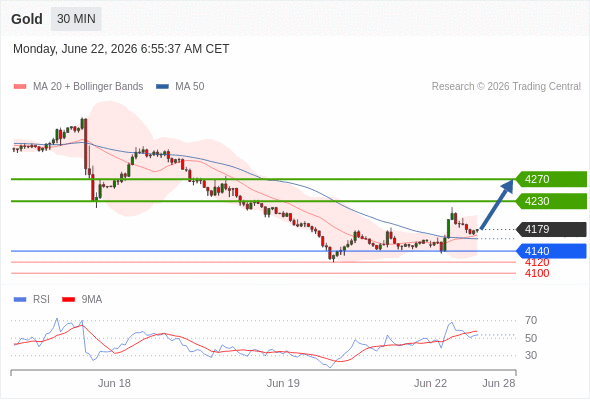Click the MA 50 blue legend swatch
This screenshot has height=400, width=590.
coord(163,87)
